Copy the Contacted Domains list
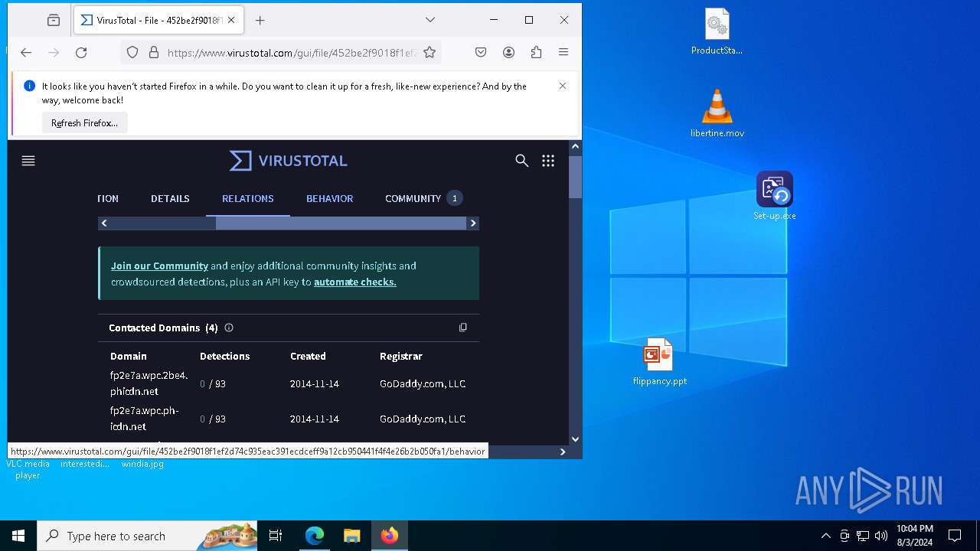Screen dimensions: 980x551 point(462,328)
